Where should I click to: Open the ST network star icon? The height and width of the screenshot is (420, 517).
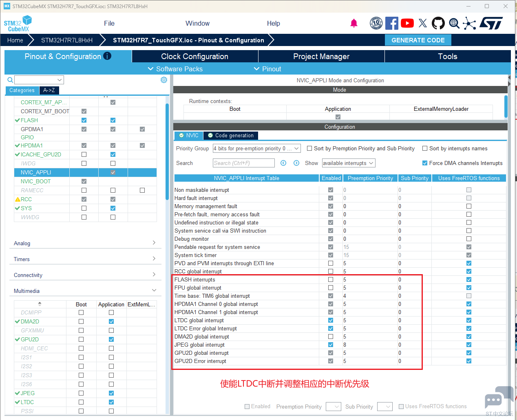tap(469, 23)
